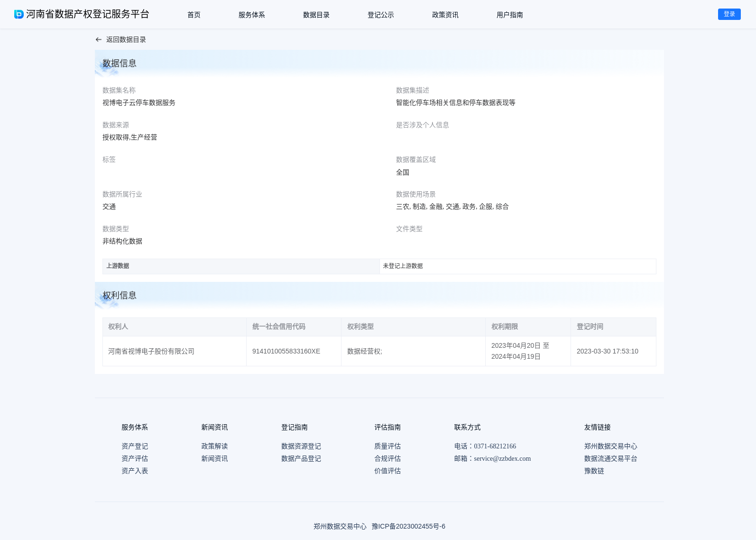Open the footer 数据资源登记 link

(301, 446)
